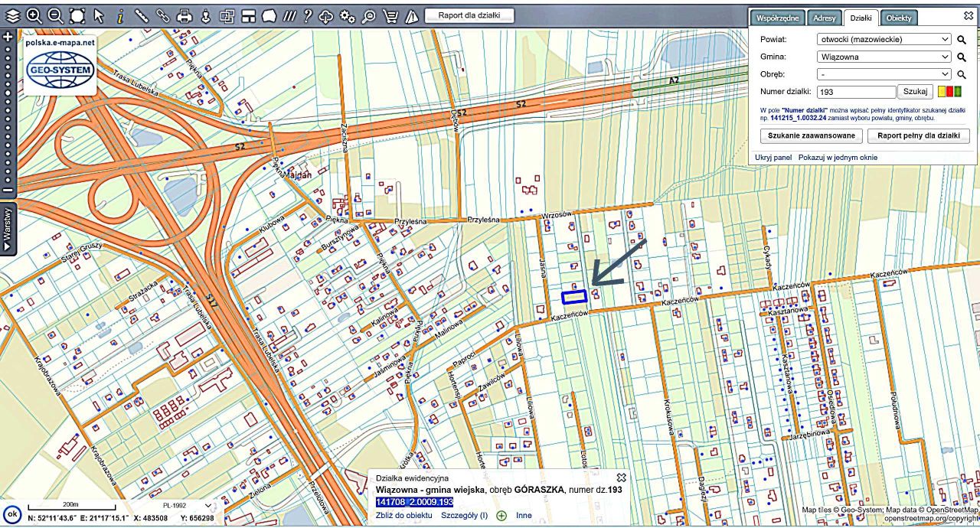Open the help question mark icon
This screenshot has height=528, width=980.
(x=308, y=15)
